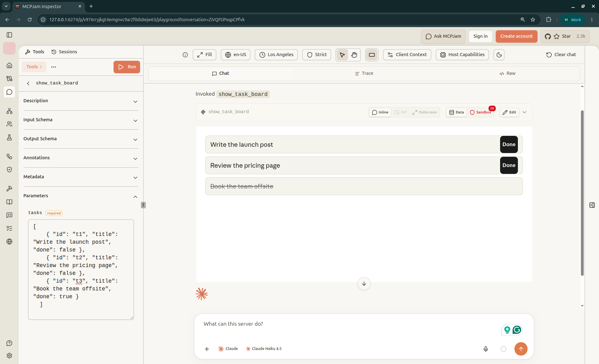The width and height of the screenshot is (599, 364).
Task: Click Create account button
Action: tap(516, 36)
